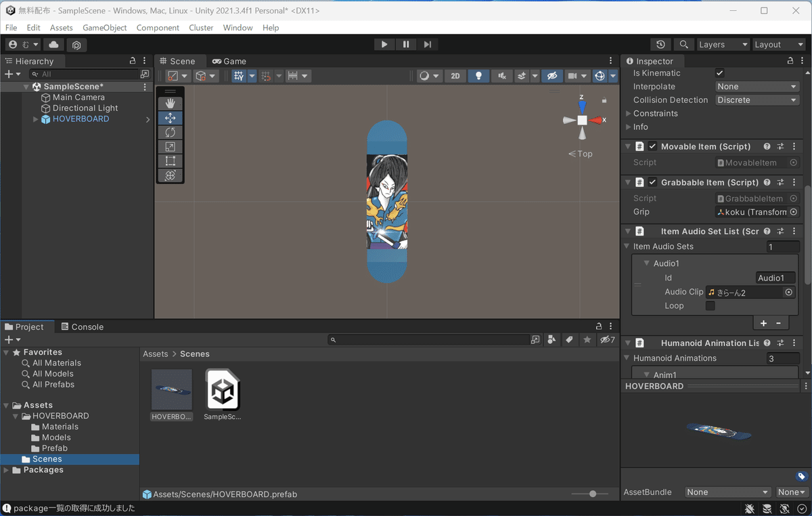The height and width of the screenshot is (516, 812).
Task: Open the Undo History icon
Action: click(x=660, y=45)
